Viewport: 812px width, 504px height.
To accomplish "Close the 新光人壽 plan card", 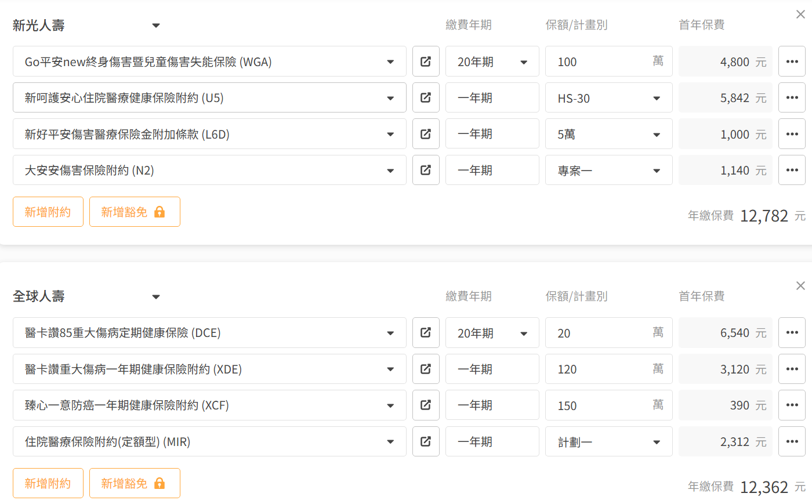I will (x=800, y=14).
